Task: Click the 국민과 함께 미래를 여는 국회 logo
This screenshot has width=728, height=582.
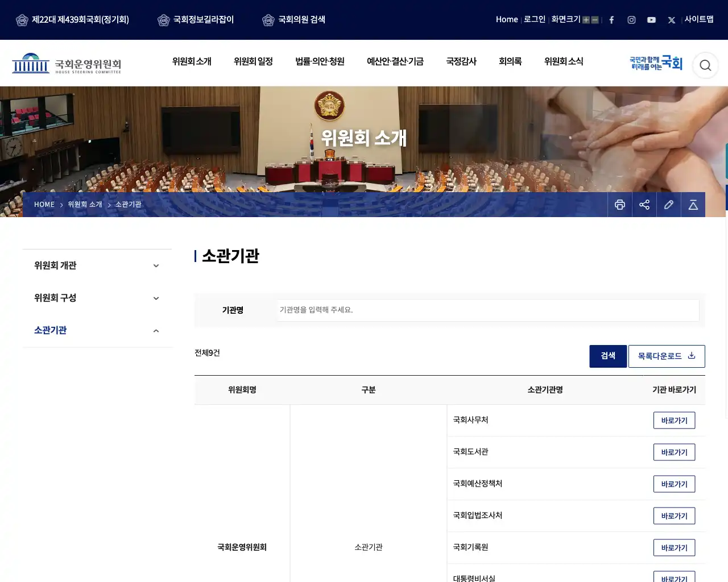Action: [x=656, y=63]
